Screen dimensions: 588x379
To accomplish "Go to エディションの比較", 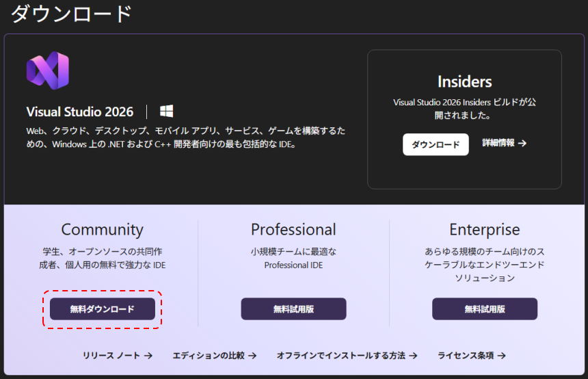I will (214, 356).
